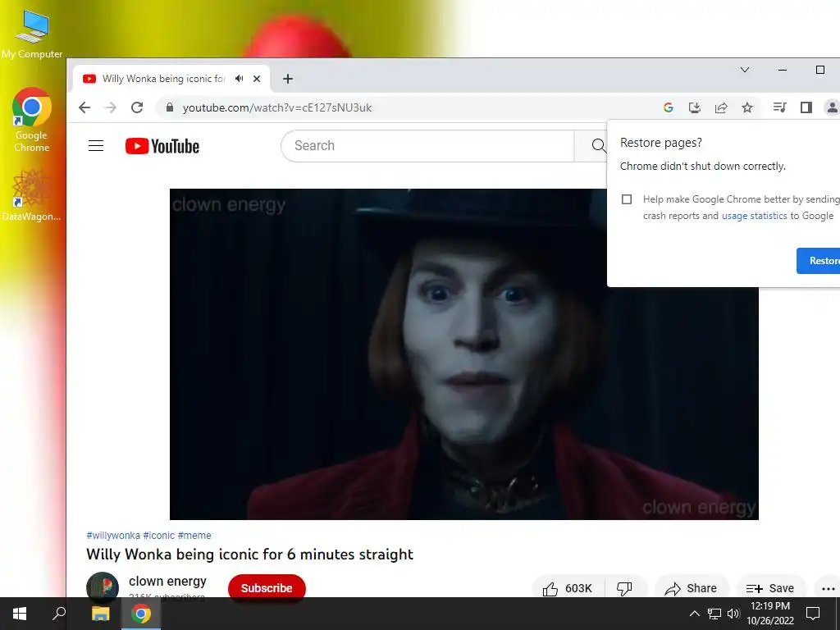
Task: Open notification center icon
Action: click(x=813, y=614)
